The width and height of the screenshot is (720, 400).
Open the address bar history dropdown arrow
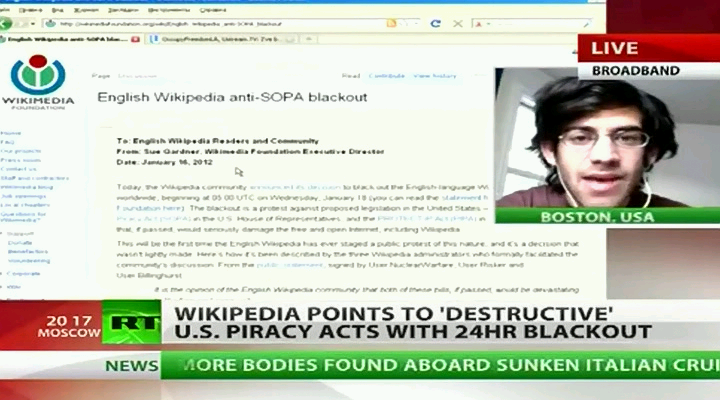tap(416, 23)
